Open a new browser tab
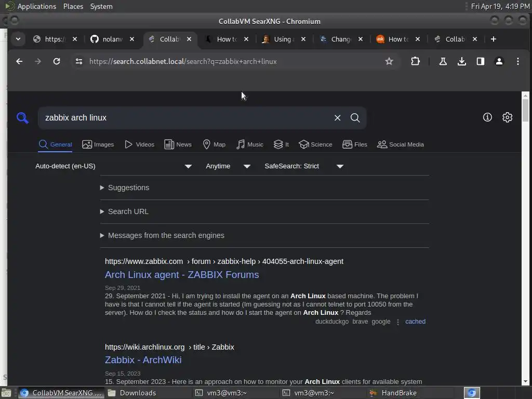Viewport: 532px width, 399px height. coord(494,39)
